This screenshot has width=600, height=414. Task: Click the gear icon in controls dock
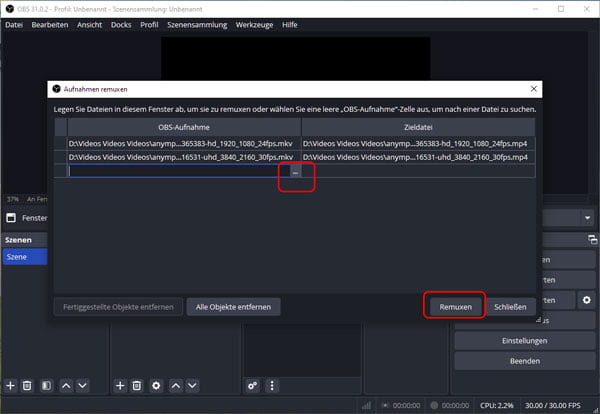click(587, 300)
